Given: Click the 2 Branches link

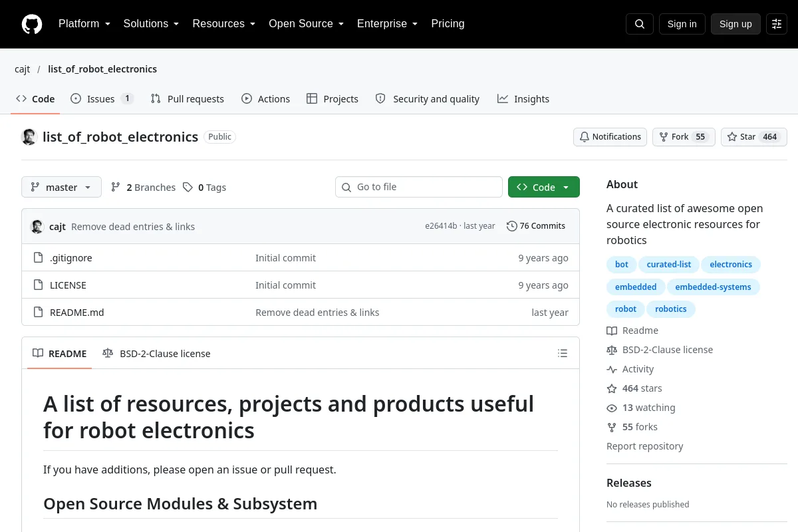Looking at the screenshot, I should (x=143, y=188).
